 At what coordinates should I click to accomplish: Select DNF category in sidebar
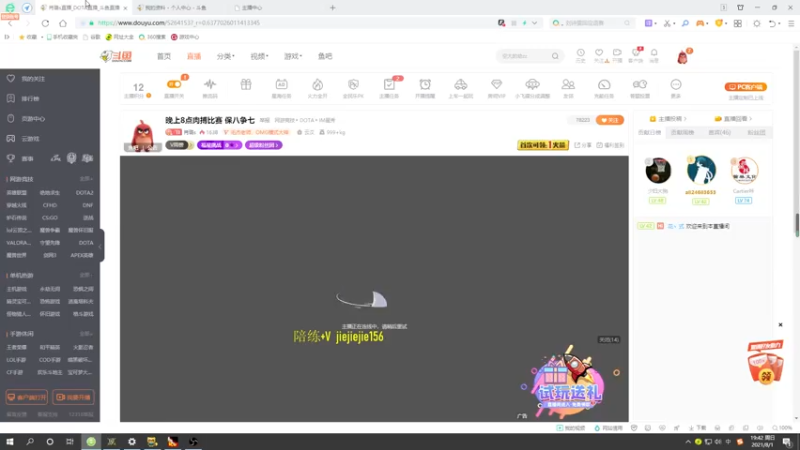(88, 205)
